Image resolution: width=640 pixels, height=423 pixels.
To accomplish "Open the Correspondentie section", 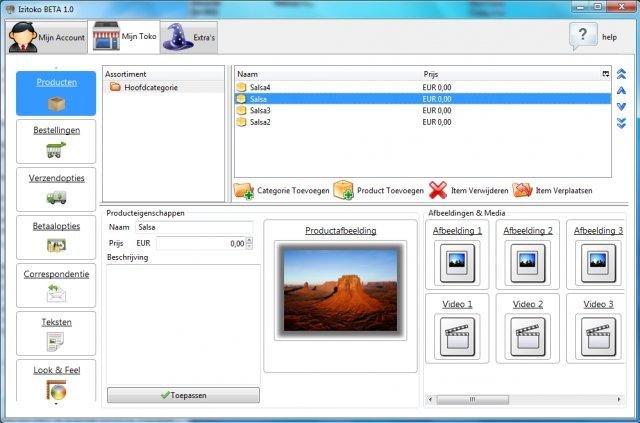I will (56, 285).
